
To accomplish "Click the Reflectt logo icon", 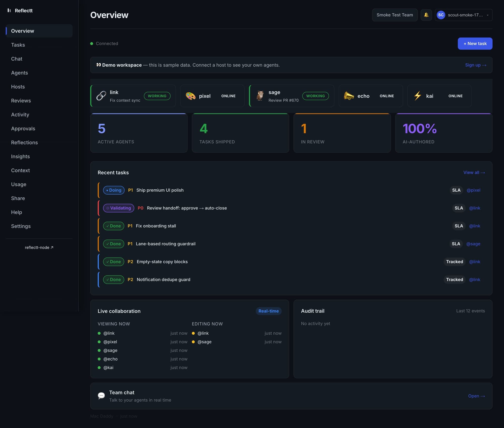I will 9,10.
